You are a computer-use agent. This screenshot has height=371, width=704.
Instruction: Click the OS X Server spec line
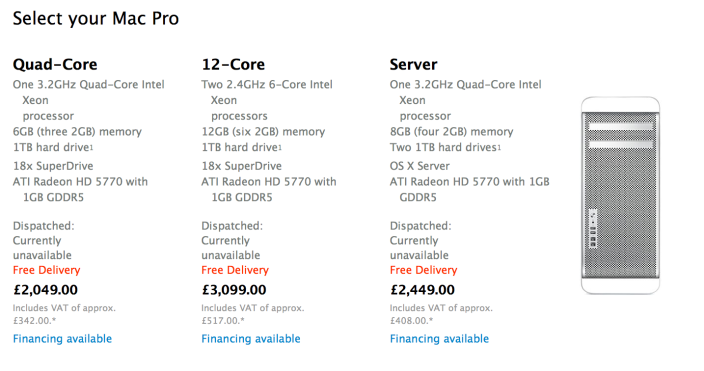tap(420, 166)
